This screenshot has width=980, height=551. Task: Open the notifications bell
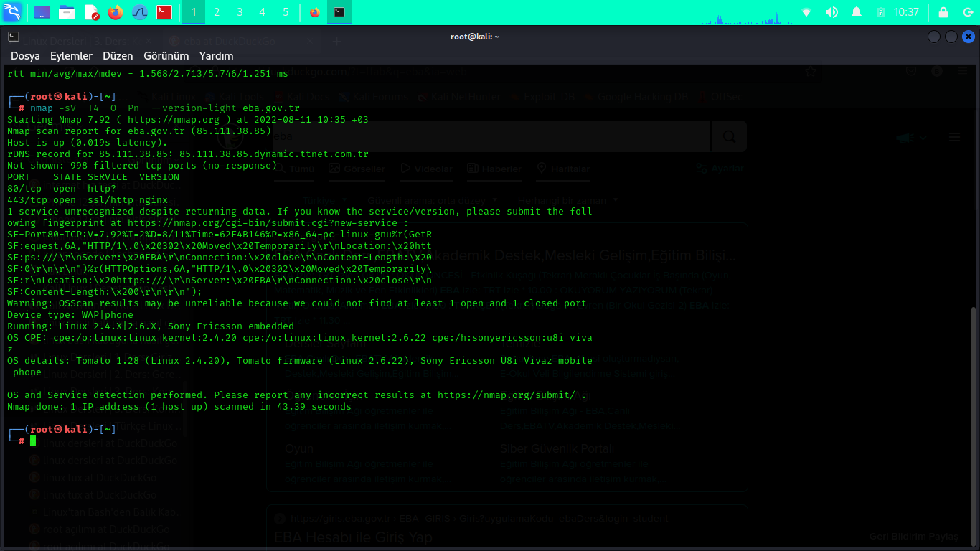click(857, 12)
